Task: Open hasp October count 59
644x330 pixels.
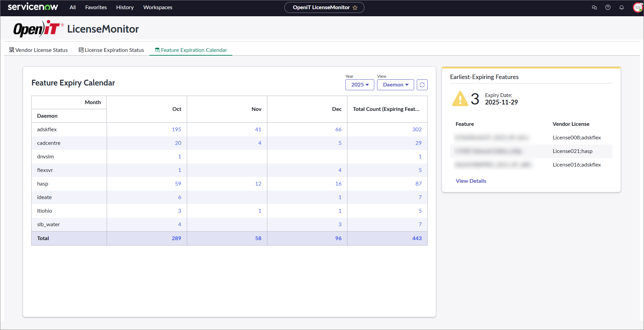Action: point(178,184)
